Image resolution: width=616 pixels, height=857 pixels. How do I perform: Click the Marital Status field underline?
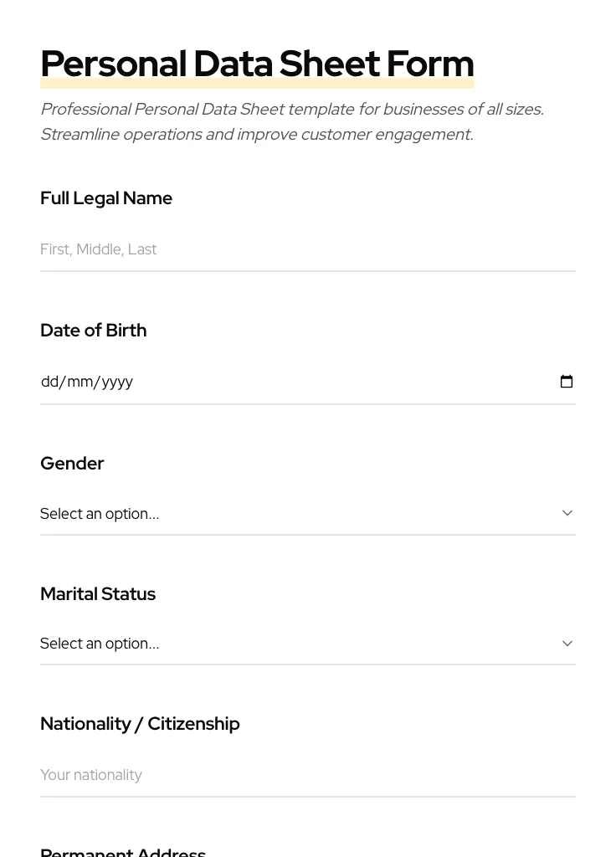[x=308, y=664]
